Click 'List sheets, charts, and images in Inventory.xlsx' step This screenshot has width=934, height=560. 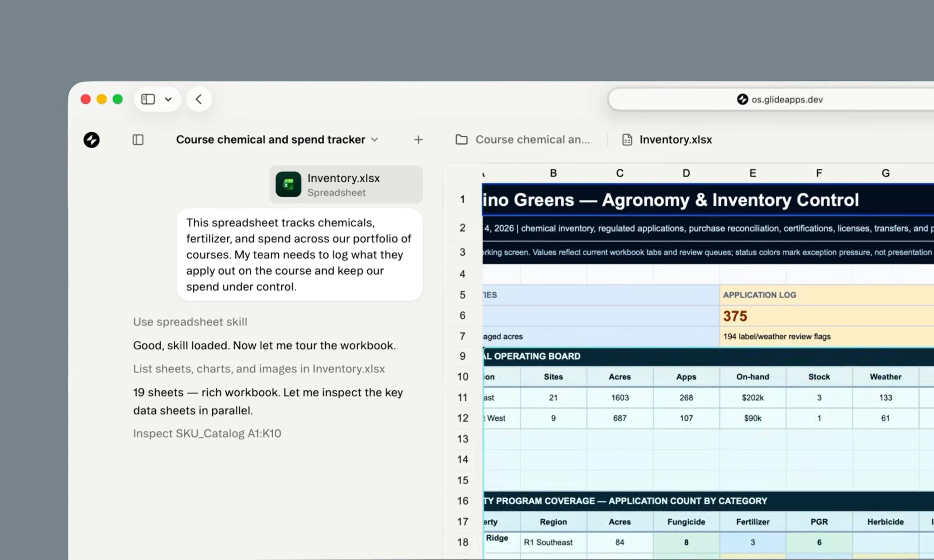[x=259, y=369]
